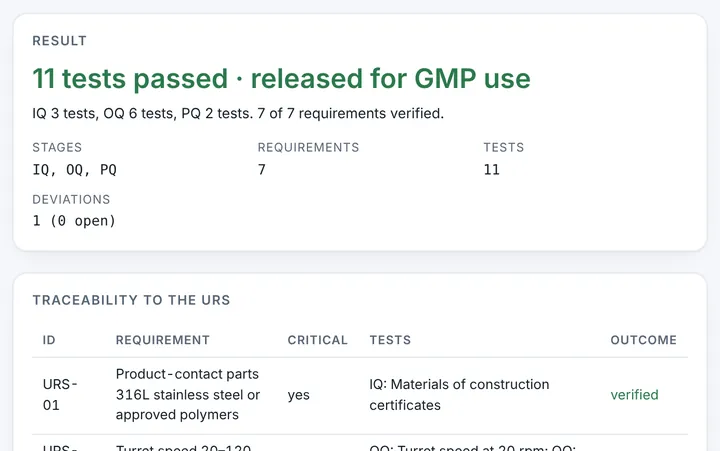Click the tests value 11

tap(491, 170)
